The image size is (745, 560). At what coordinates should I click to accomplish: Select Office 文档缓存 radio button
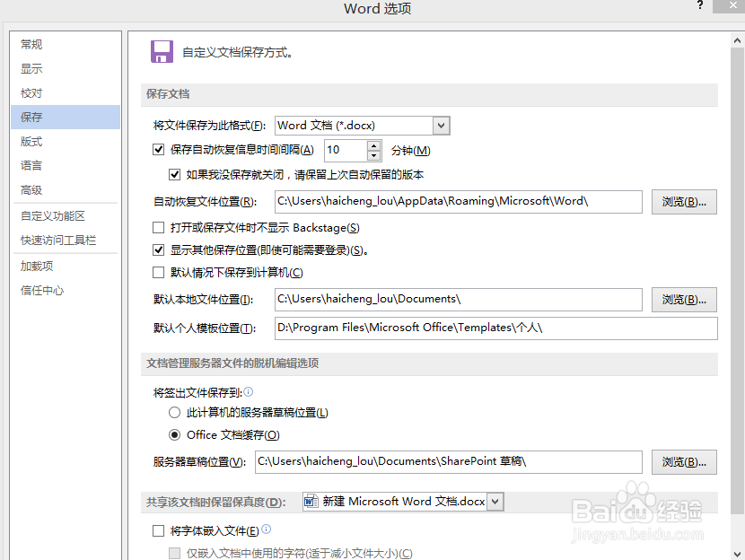click(x=174, y=434)
